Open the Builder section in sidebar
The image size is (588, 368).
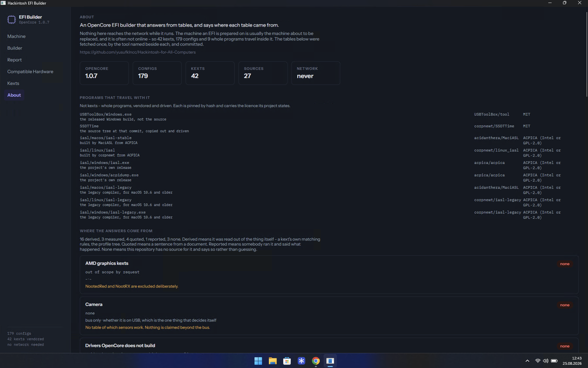tap(15, 48)
